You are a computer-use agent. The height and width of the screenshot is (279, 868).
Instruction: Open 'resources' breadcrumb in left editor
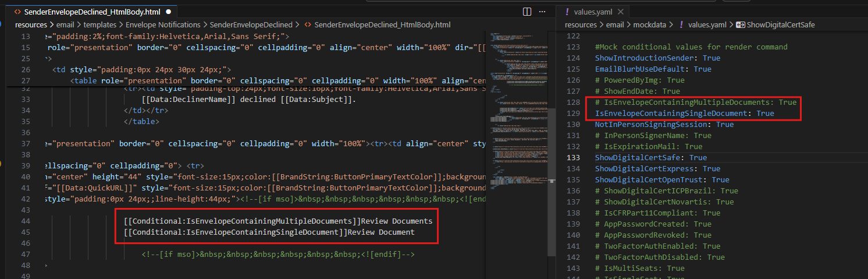click(31, 24)
